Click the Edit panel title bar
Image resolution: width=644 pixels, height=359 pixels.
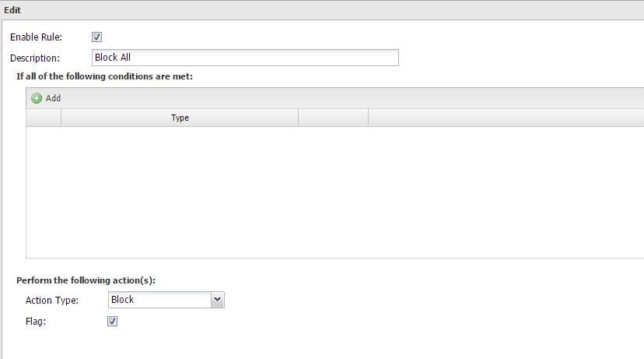311,9
